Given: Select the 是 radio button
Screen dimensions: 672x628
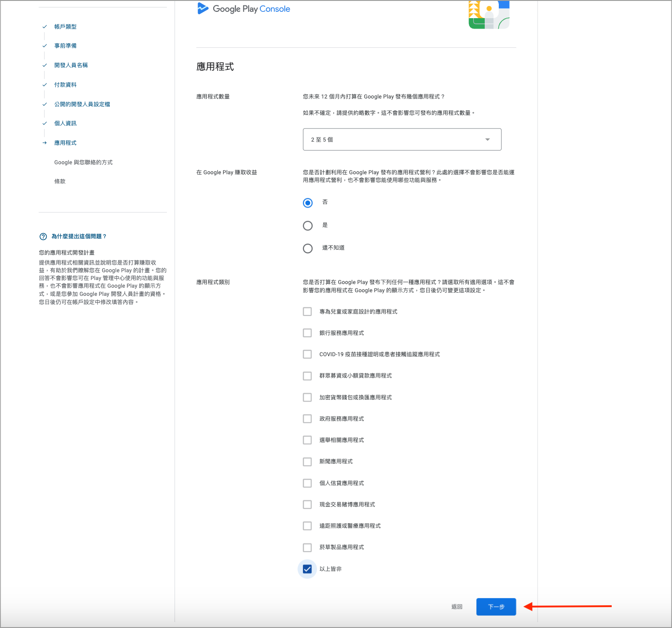Looking at the screenshot, I should click(x=307, y=226).
